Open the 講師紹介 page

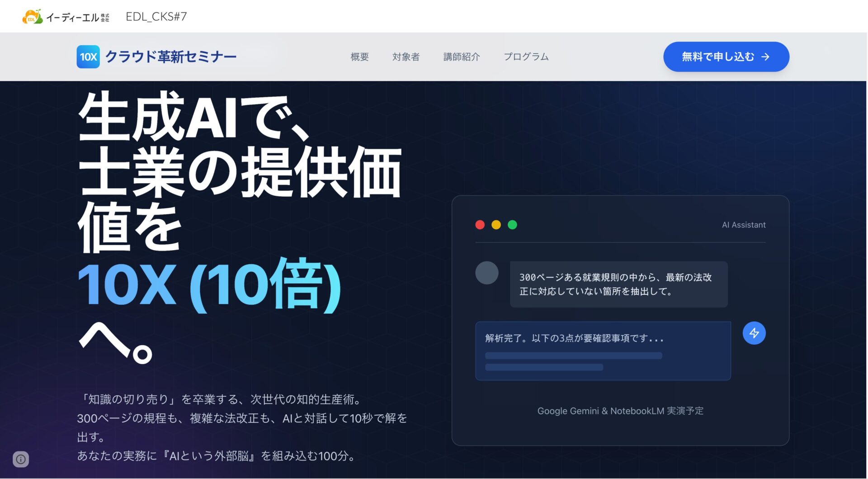coord(462,57)
